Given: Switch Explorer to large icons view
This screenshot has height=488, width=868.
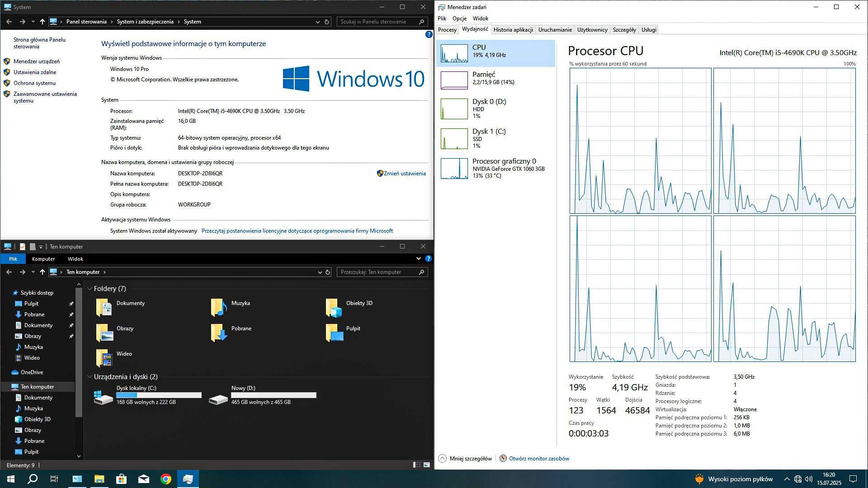Looking at the screenshot, I should 426,465.
